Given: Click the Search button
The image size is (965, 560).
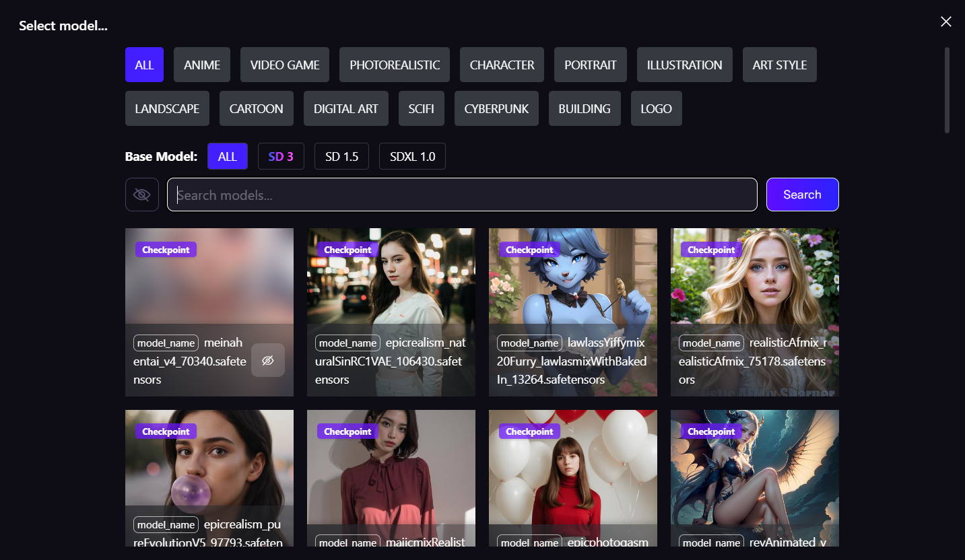Looking at the screenshot, I should click(803, 195).
